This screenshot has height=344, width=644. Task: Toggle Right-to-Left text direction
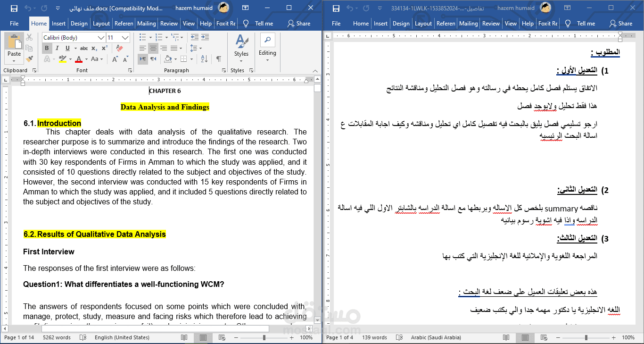[x=153, y=59]
